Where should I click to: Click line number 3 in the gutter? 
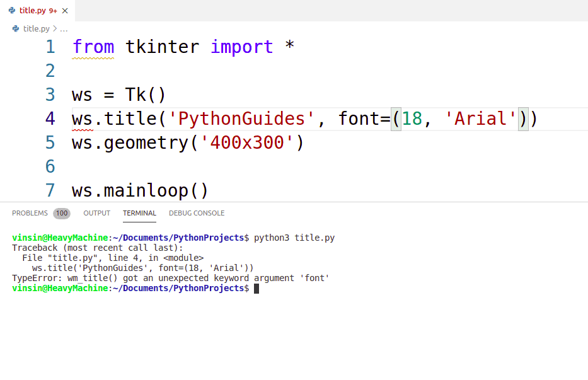pyautogui.click(x=50, y=95)
